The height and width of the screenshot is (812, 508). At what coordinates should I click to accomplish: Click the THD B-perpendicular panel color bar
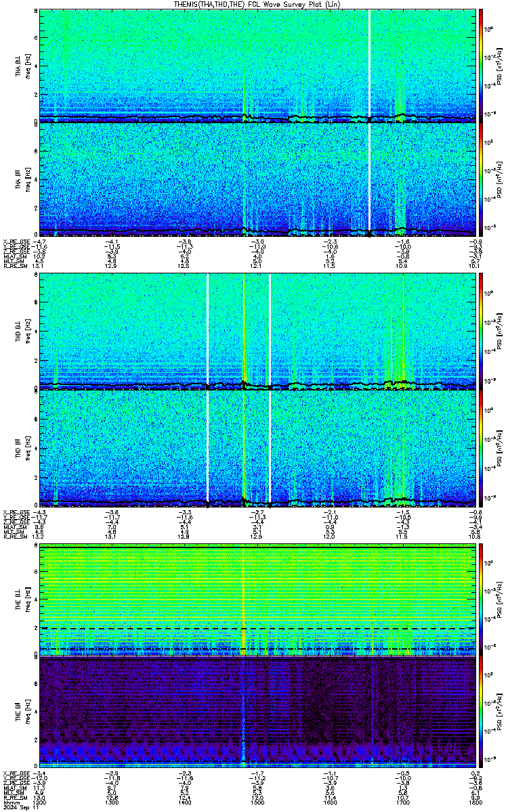pyautogui.click(x=481, y=332)
